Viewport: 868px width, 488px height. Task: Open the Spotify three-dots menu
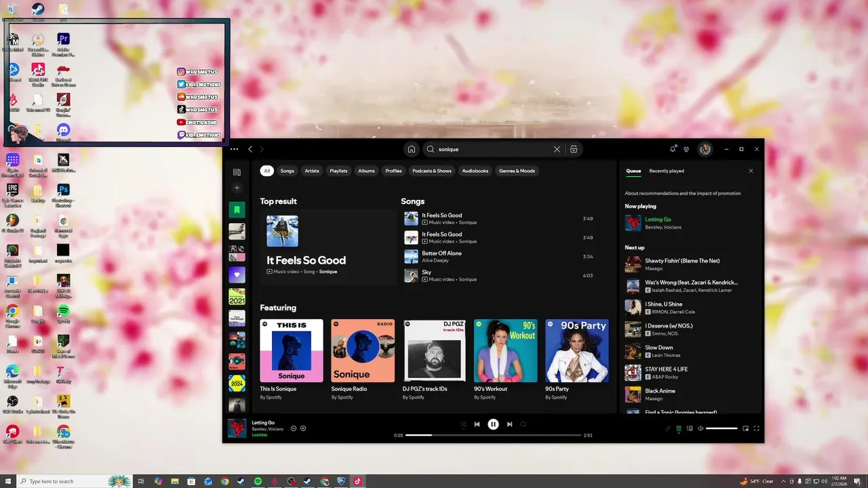click(x=235, y=149)
